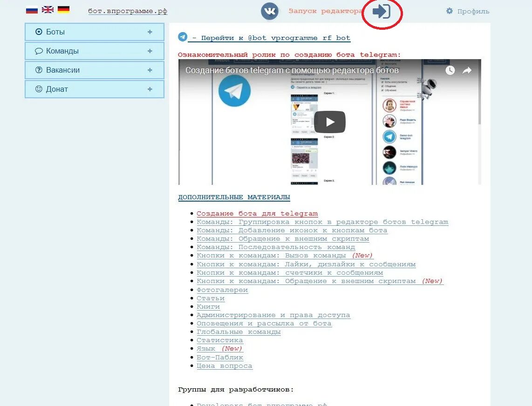Open Глобальные команды link
The height and width of the screenshot is (406, 532).
click(x=239, y=332)
